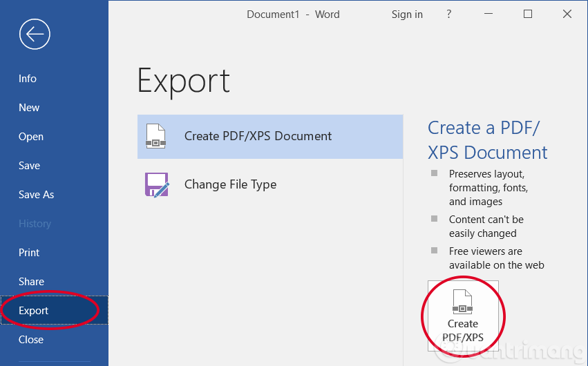Viewport: 588px width, 366px height.
Task: Open the Share page
Action: coord(31,282)
